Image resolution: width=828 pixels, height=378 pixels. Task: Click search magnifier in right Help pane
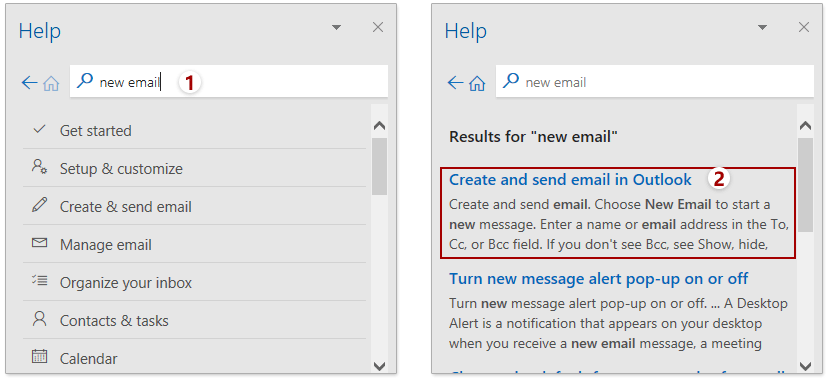(511, 80)
